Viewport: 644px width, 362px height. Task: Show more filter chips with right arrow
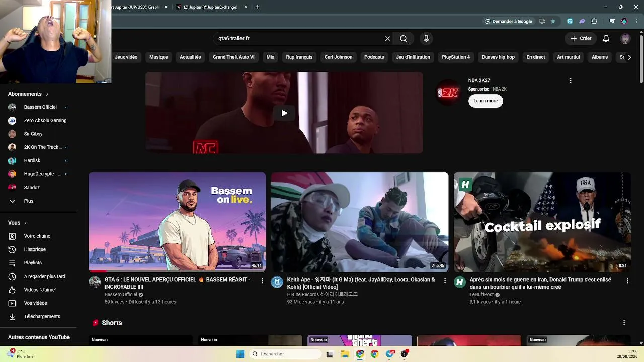click(x=629, y=57)
